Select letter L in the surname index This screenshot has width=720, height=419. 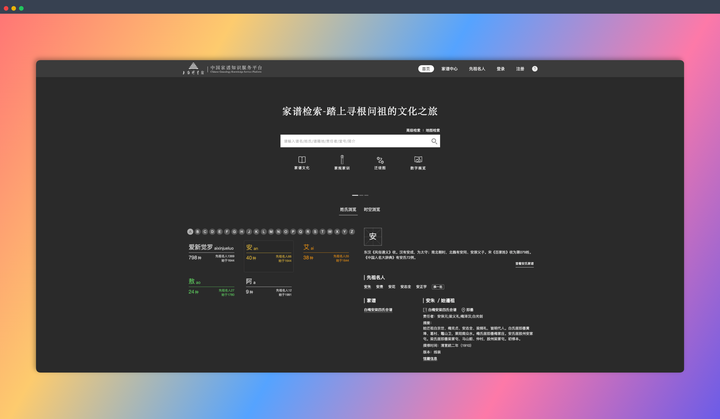[x=264, y=232]
